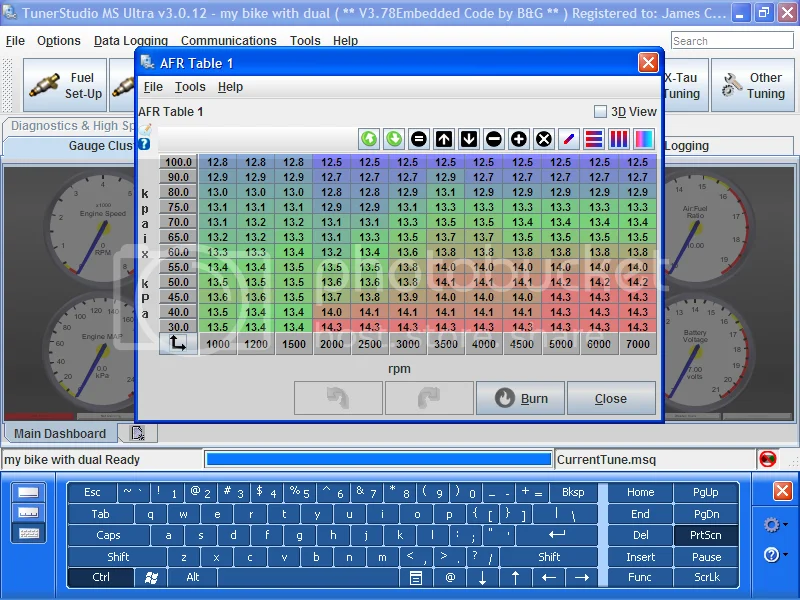Click the black down-arrow decrement icon
Screen dimensions: 800x600
(469, 139)
